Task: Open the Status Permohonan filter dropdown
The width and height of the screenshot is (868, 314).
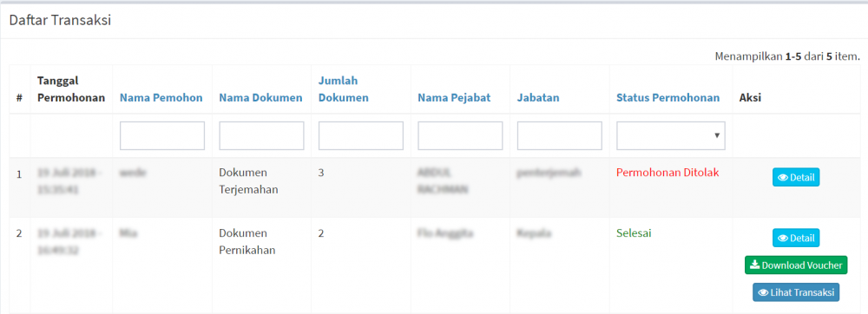Action: pyautogui.click(x=671, y=136)
